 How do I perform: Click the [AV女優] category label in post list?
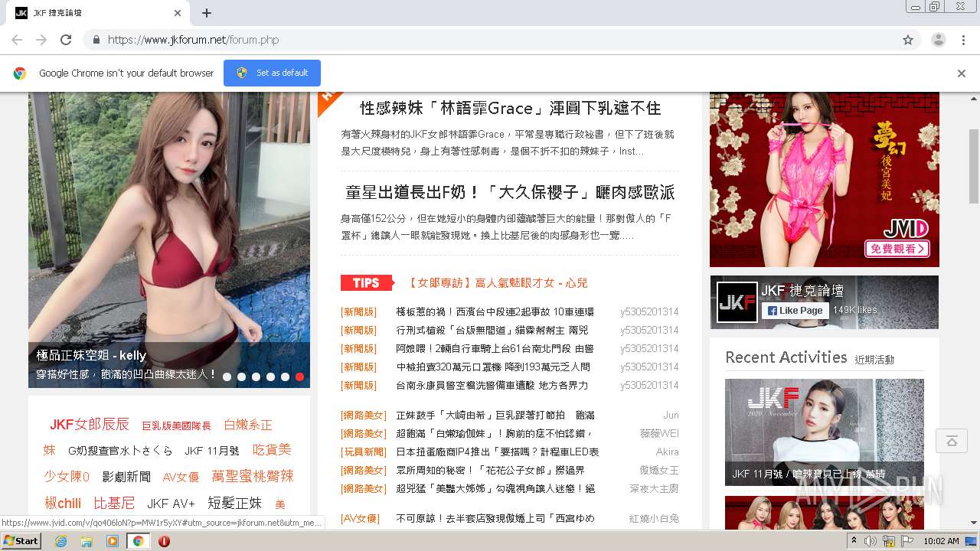[361, 519]
